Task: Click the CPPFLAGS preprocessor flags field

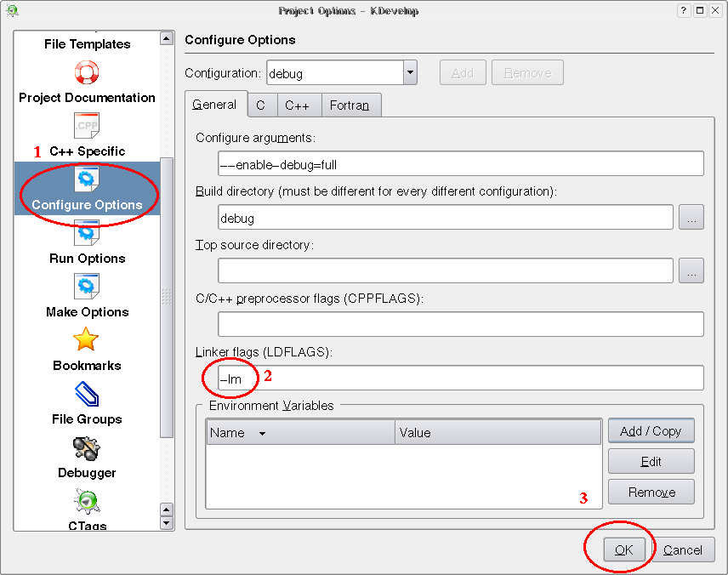Action: point(461,324)
